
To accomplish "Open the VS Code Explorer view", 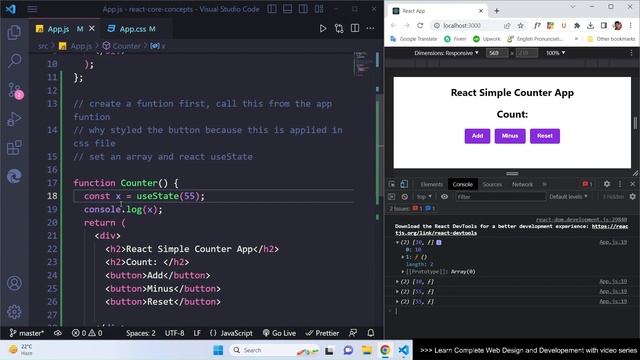I will tap(14, 32).
